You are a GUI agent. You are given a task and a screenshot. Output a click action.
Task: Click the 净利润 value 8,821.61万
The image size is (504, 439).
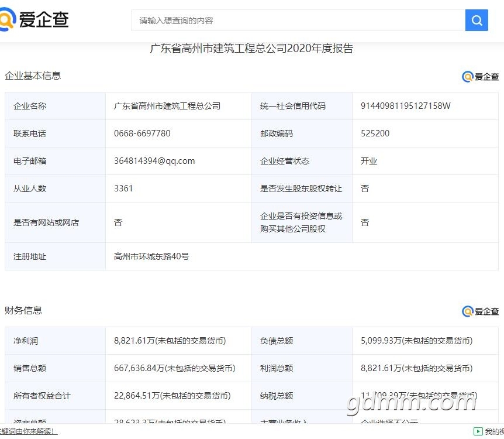tap(170, 341)
